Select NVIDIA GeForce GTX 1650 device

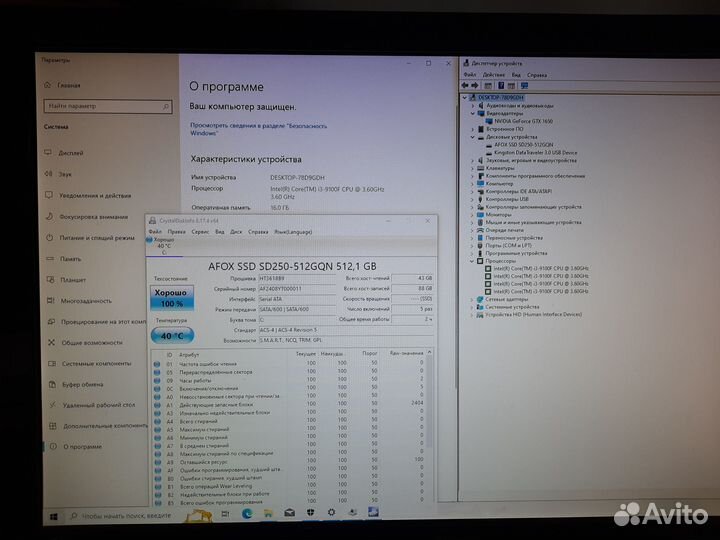pyautogui.click(x=523, y=121)
